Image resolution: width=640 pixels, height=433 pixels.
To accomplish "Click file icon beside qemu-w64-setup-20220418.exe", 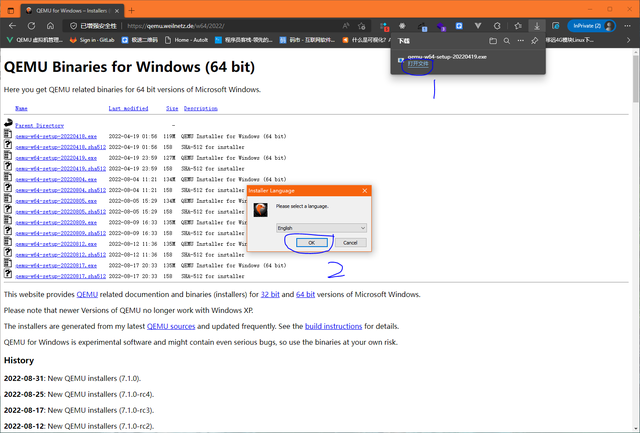I will coord(8,133).
